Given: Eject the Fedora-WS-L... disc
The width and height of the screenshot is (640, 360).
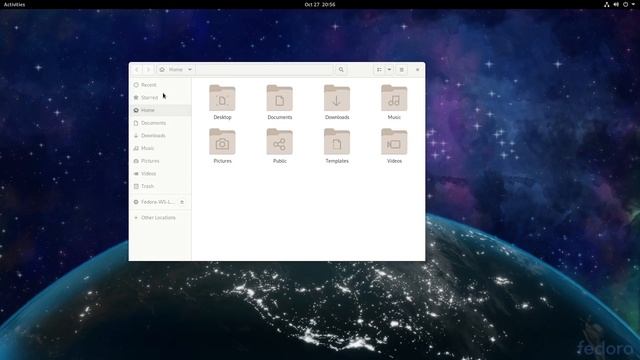Looking at the screenshot, I should 182,202.
